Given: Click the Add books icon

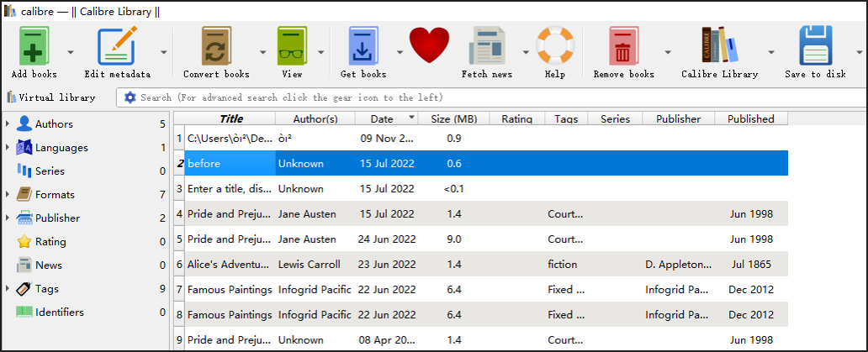Looking at the screenshot, I should (x=34, y=46).
